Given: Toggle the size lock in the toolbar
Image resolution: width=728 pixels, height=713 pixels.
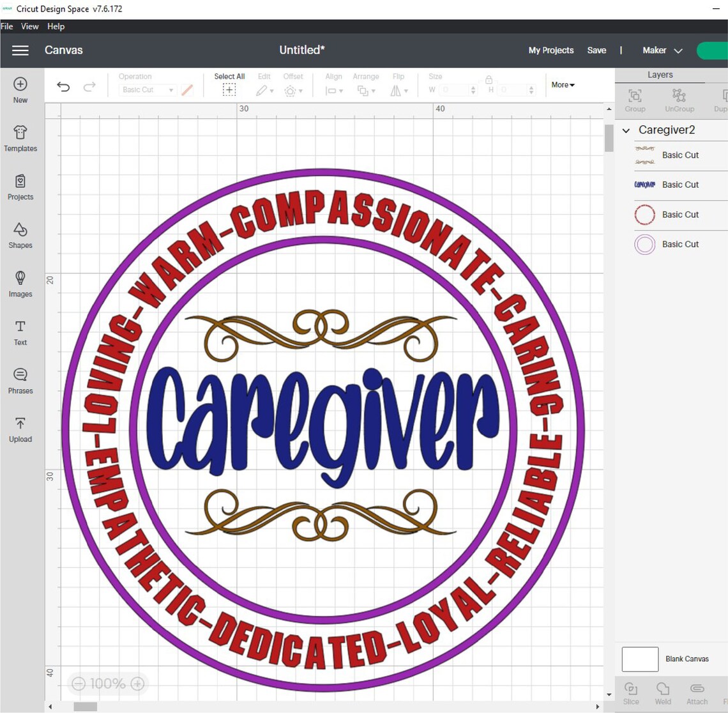Looking at the screenshot, I should pos(489,80).
